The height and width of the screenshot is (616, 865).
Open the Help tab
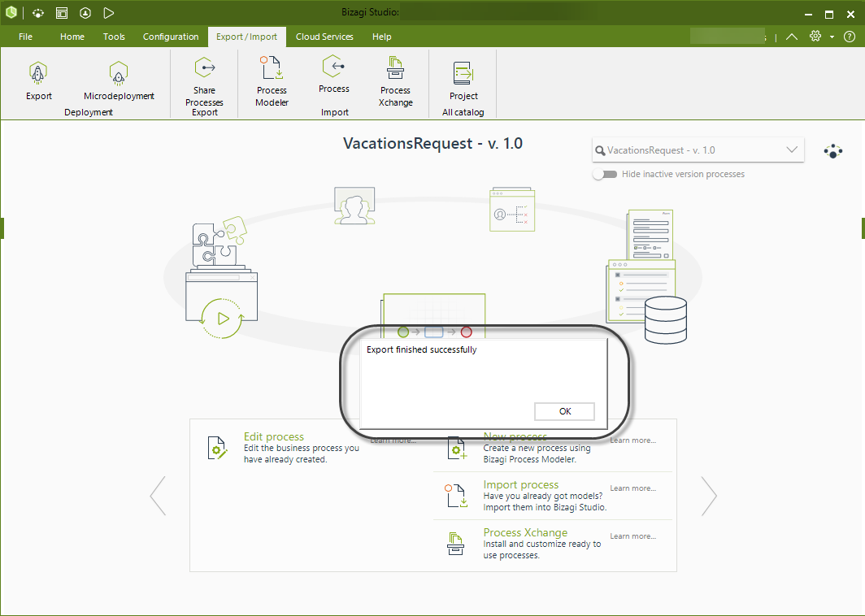[382, 37]
